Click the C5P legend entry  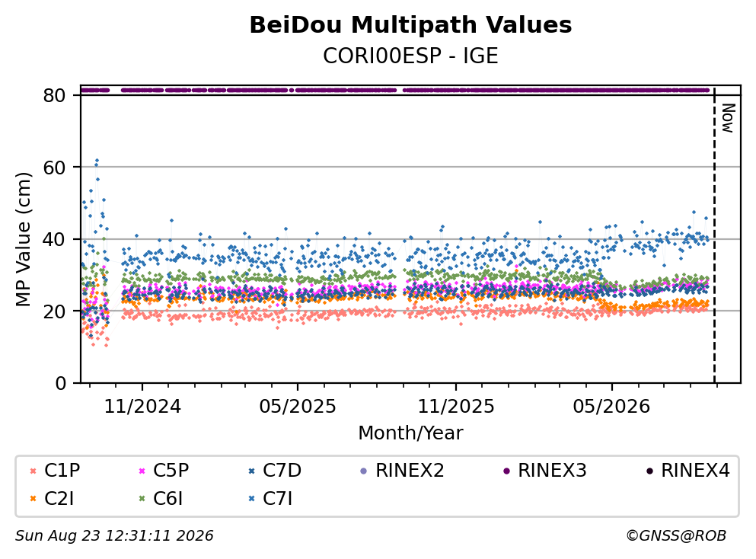coord(164,470)
